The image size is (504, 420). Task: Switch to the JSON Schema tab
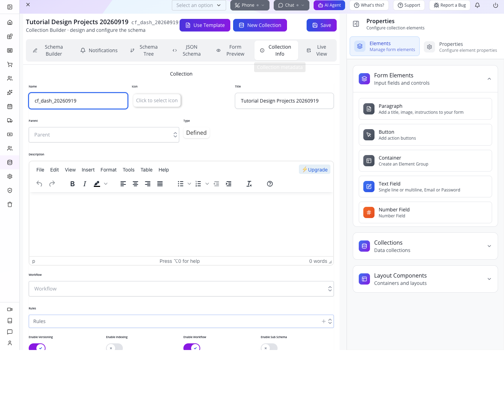[187, 50]
